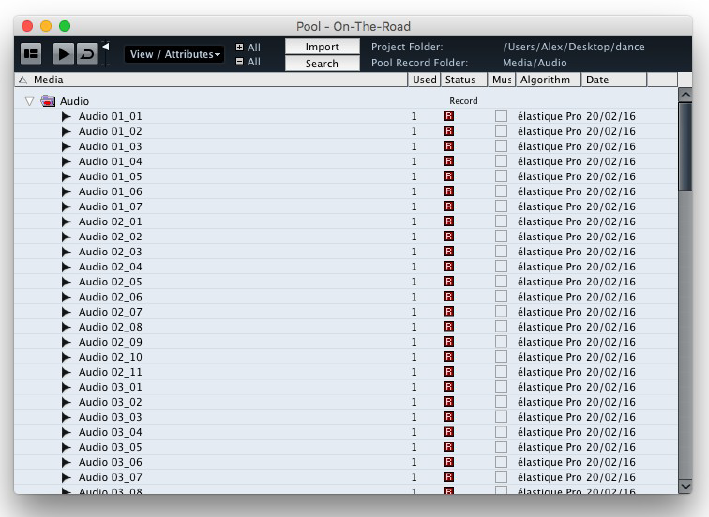Screen dimensions: 709x517
Task: Expand the Audio 01_01 clip arrow
Action: 66,116
